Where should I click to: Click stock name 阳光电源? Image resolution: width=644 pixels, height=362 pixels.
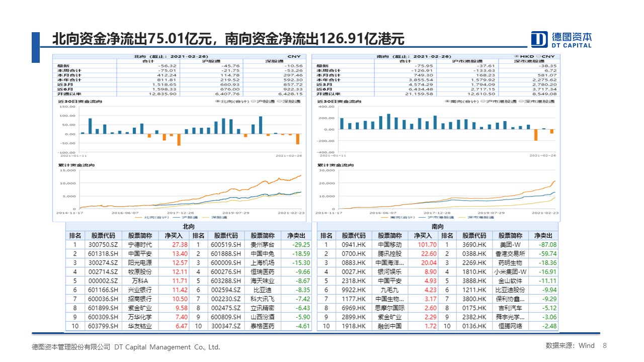tap(140, 263)
